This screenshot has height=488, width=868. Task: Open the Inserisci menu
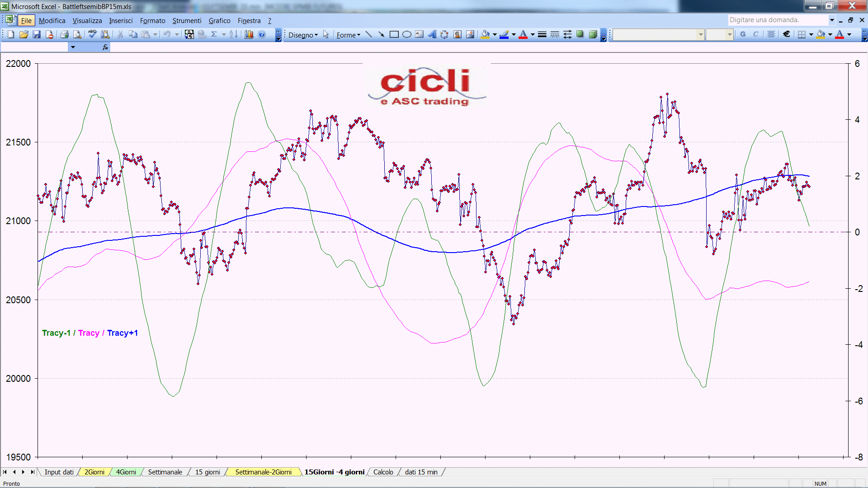pyautogui.click(x=121, y=20)
